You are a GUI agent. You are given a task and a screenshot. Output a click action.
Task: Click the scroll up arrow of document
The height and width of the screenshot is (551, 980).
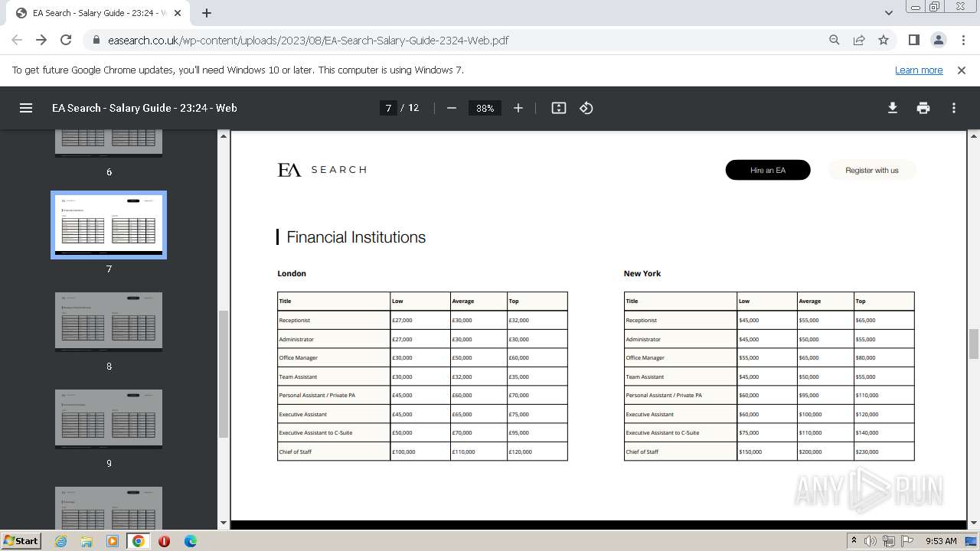pos(974,136)
